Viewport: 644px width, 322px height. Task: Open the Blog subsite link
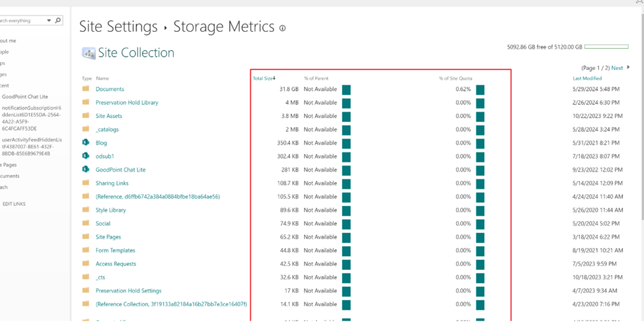[x=102, y=143]
